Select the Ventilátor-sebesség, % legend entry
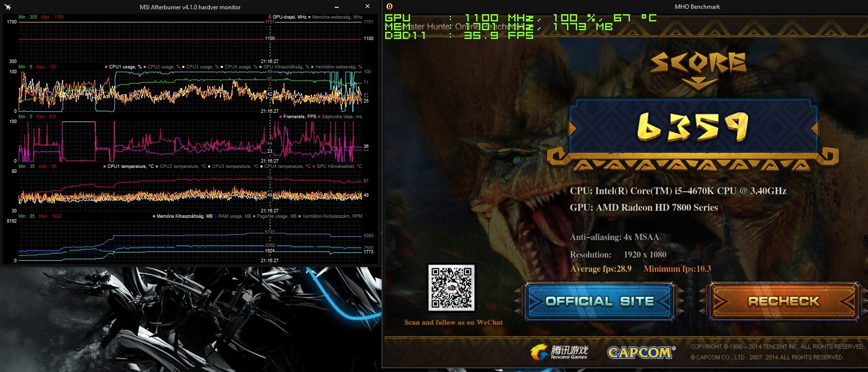 coord(337,67)
